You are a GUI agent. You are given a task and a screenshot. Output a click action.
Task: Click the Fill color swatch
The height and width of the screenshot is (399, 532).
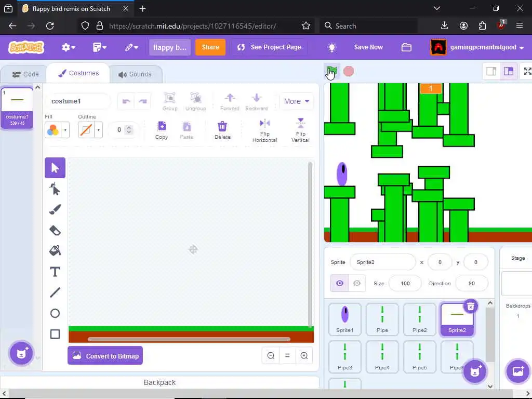click(53, 130)
